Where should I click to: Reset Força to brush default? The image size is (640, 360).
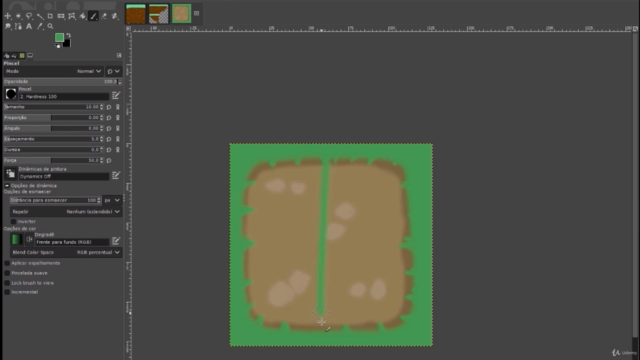click(x=109, y=160)
